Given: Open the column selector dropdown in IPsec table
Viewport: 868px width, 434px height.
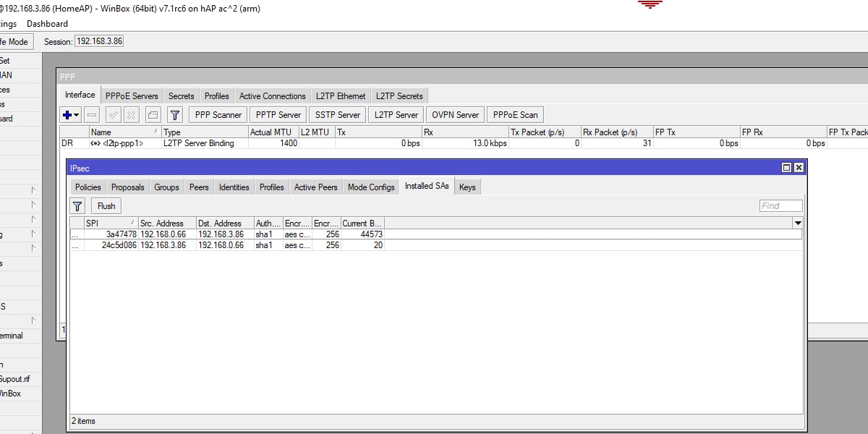Looking at the screenshot, I should pos(798,223).
